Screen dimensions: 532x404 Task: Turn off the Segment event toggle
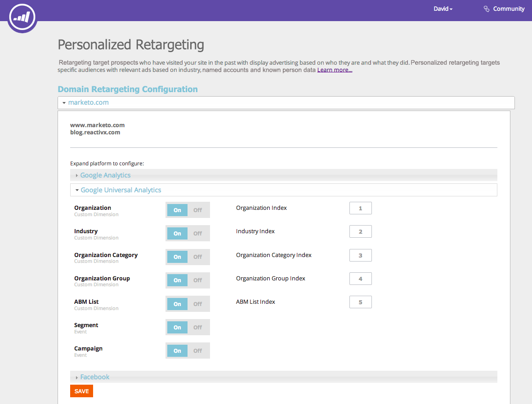198,328
